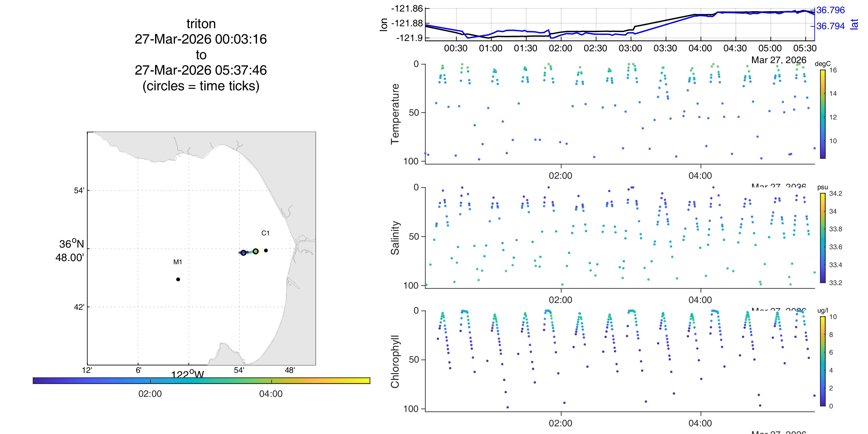Image resolution: width=868 pixels, height=434 pixels.
Task: Click the 'lon' axis label
Action: pos(384,25)
